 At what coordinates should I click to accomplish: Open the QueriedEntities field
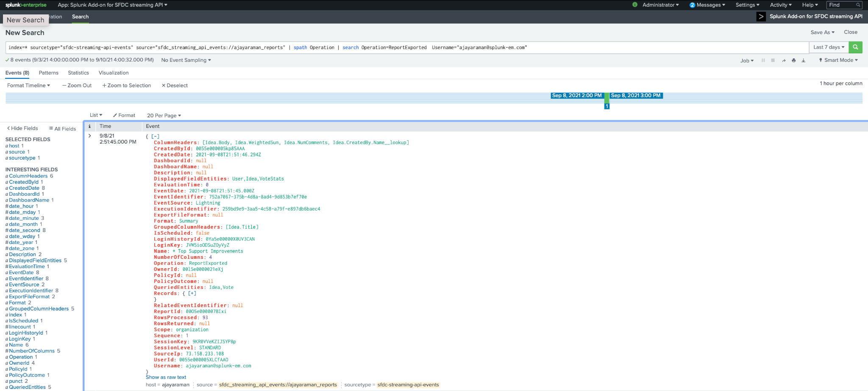tap(27, 387)
